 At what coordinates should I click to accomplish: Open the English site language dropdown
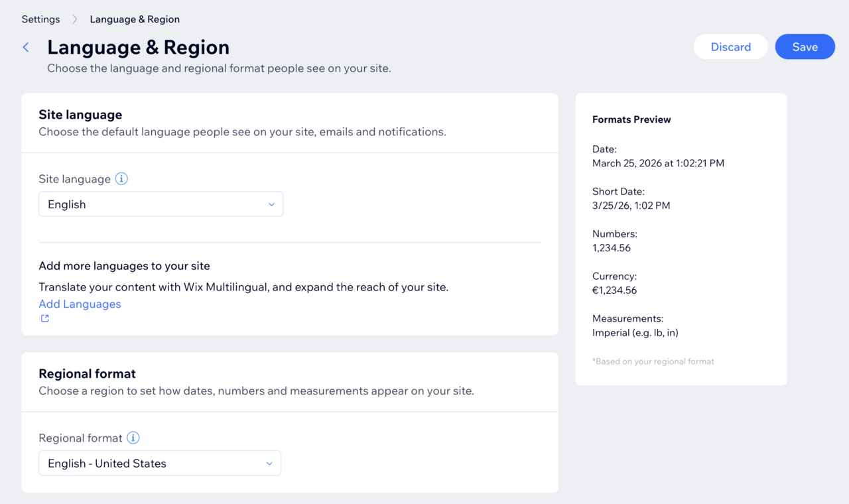161,204
